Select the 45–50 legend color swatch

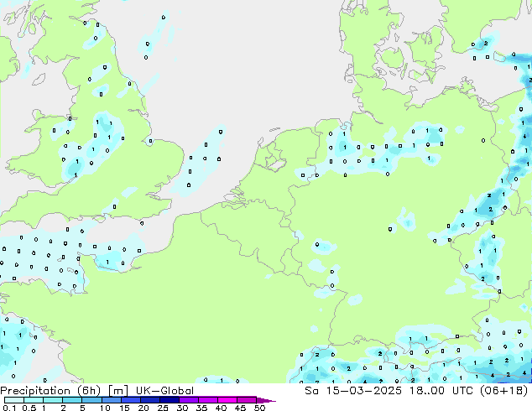[247, 400]
